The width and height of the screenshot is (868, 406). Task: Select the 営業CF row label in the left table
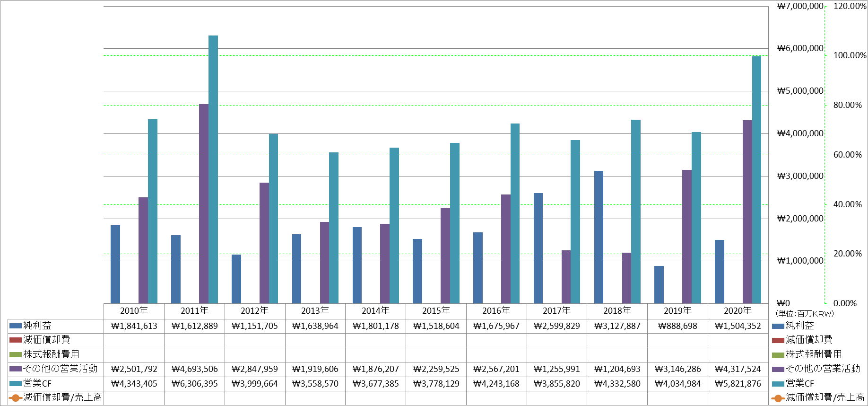click(37, 384)
